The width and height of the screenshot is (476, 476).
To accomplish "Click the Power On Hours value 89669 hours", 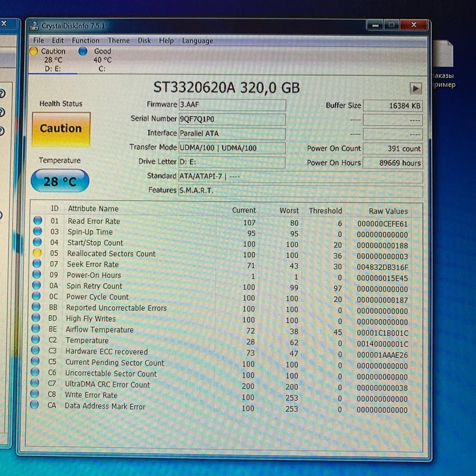I will tap(393, 163).
